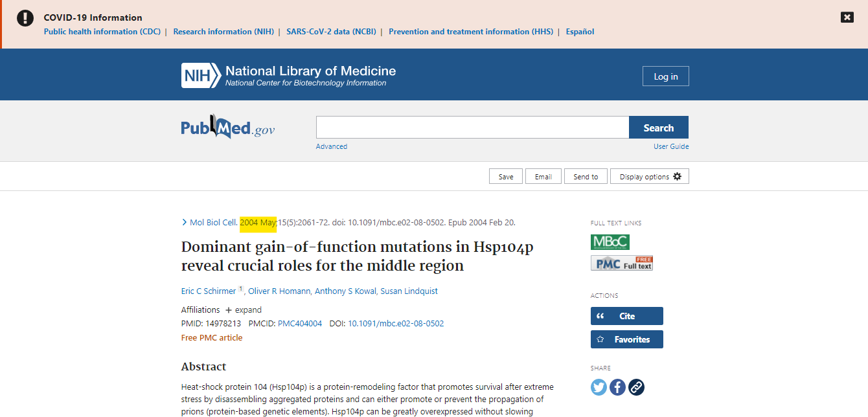868x417 pixels.
Task: Click the Display options gear
Action: click(678, 176)
